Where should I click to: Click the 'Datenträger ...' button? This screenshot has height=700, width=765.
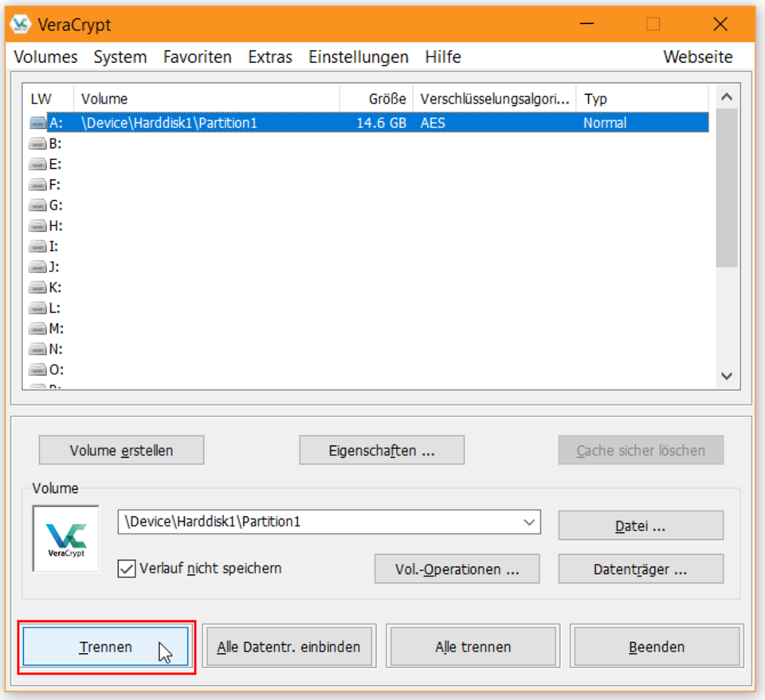point(641,569)
